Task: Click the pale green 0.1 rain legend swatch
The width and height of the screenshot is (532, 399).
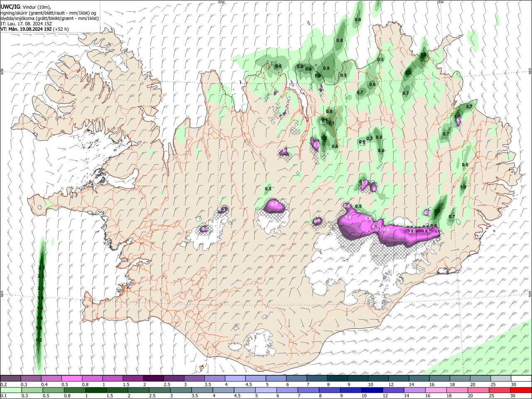Action: click(x=11, y=390)
